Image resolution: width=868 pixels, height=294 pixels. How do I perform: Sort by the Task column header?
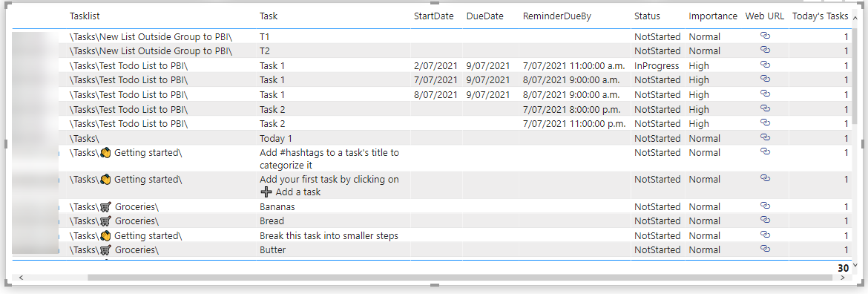pyautogui.click(x=269, y=16)
